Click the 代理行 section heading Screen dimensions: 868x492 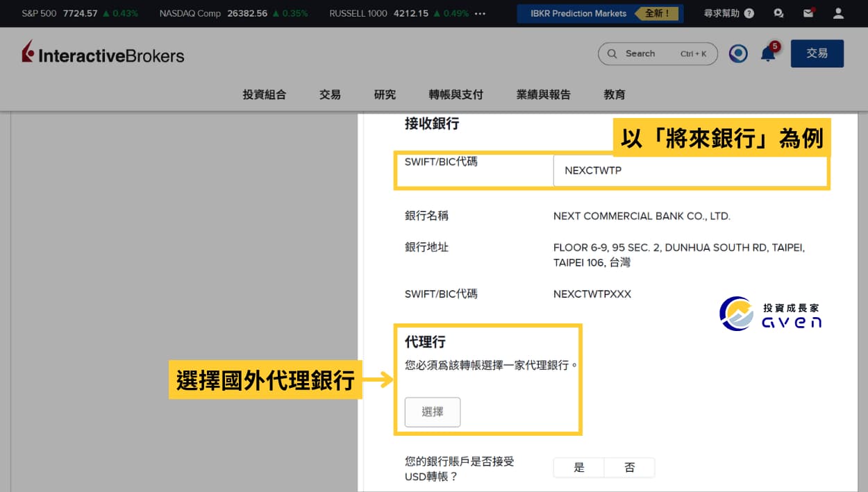tap(425, 342)
